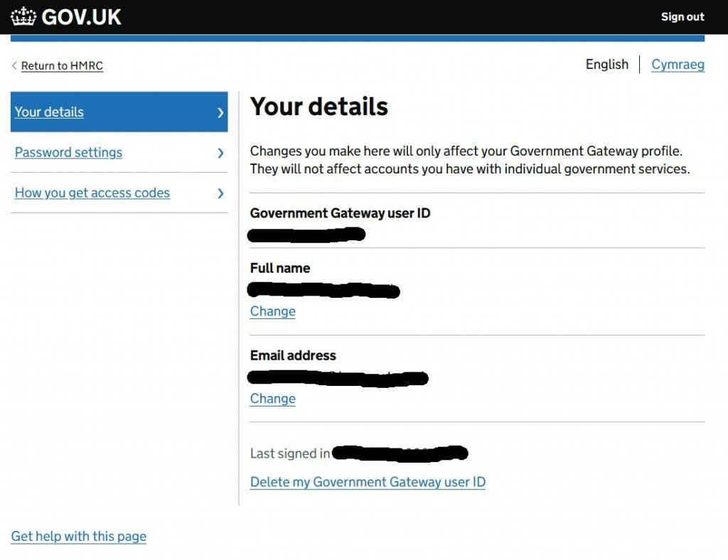Click Return to HMRC

tap(63, 65)
